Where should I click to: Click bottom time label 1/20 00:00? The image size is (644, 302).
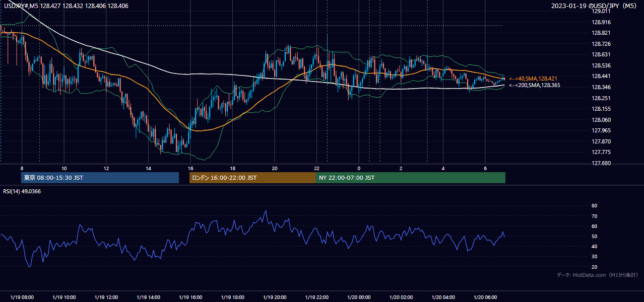coord(359,297)
